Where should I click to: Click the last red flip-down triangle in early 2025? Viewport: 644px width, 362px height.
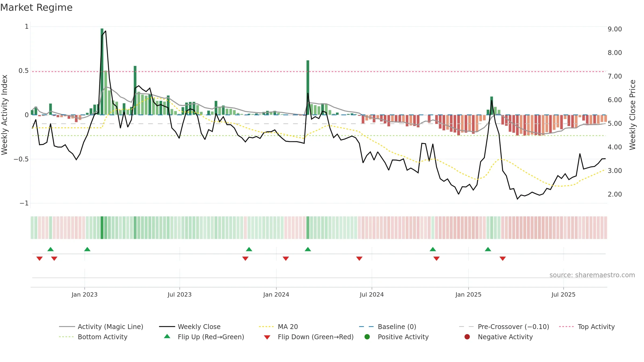click(x=503, y=258)
